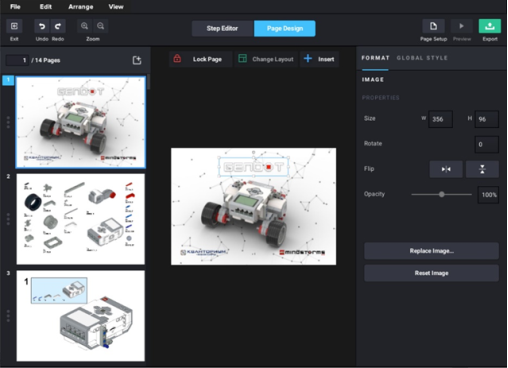
Task: Undo the last action
Action: coord(42,26)
